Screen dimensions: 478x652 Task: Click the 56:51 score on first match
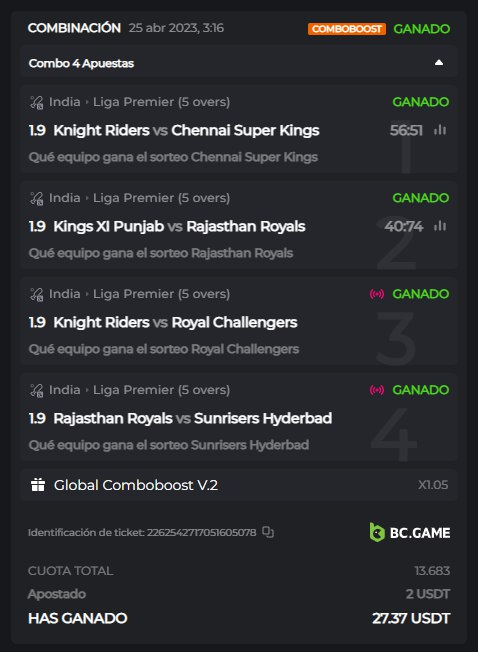coord(406,130)
